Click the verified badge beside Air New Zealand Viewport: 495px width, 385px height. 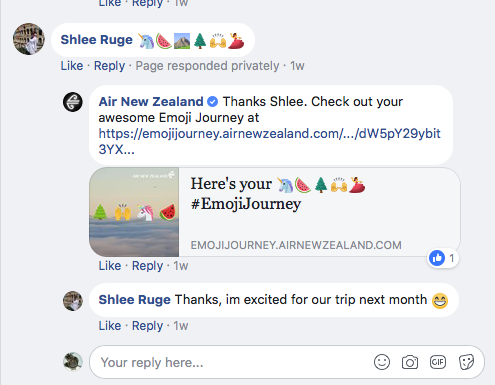[x=213, y=101]
